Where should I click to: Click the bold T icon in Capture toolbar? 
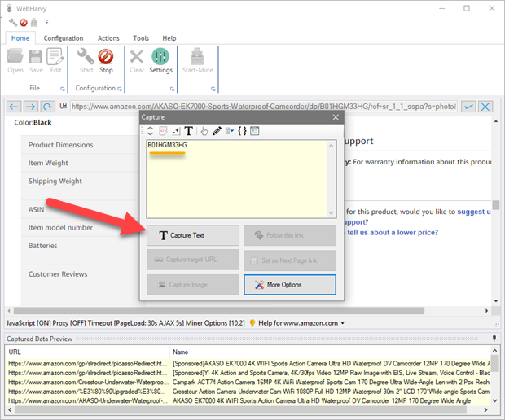pyautogui.click(x=188, y=130)
